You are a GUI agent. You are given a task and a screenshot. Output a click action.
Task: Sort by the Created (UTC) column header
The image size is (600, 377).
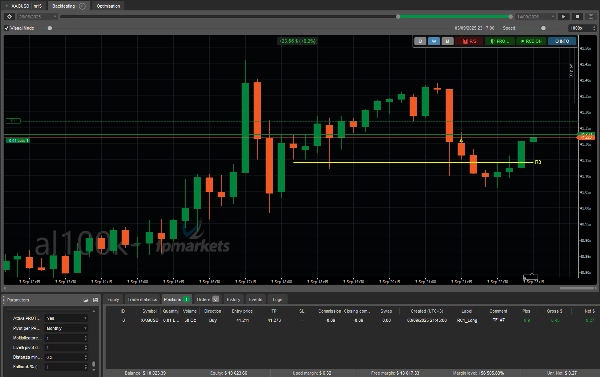point(427,311)
